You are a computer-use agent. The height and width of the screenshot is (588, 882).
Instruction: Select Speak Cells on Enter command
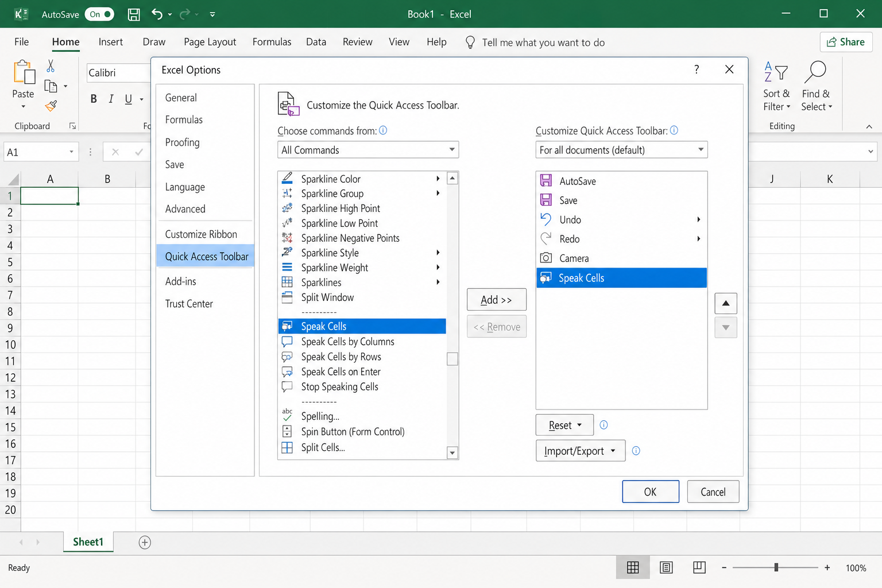coord(362,372)
